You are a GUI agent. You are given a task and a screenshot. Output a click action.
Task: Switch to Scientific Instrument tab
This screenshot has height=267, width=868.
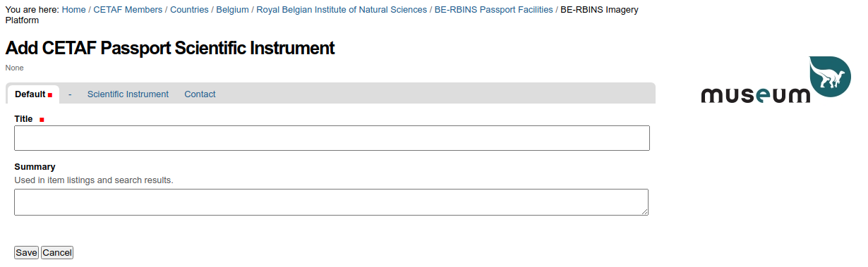click(x=128, y=94)
